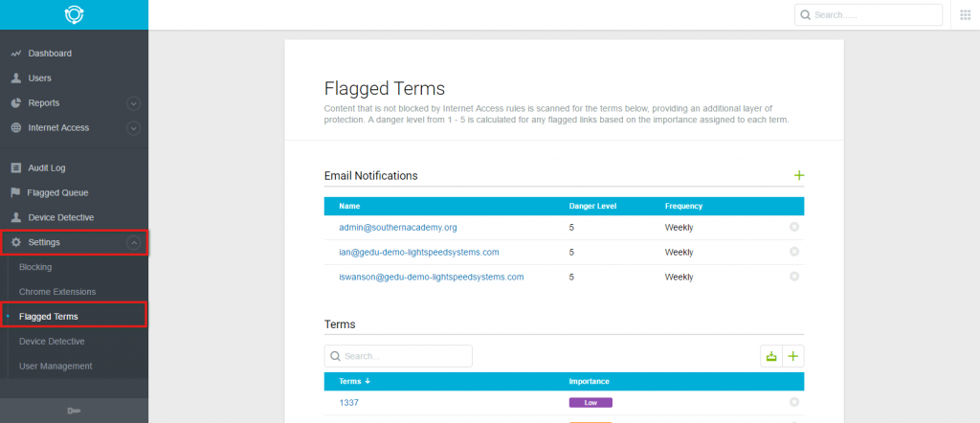Click the Device Detective sidebar person icon
This screenshot has width=980, height=423.
[x=16, y=217]
